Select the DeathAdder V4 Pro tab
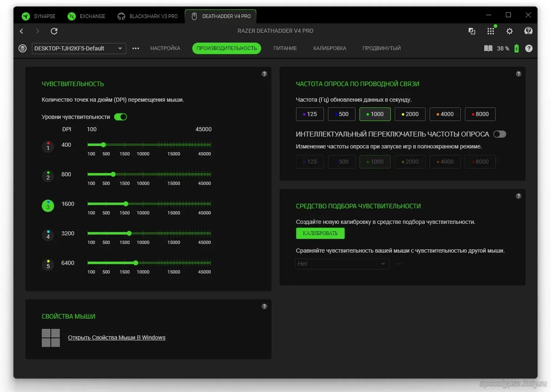Viewport: 551px width, 392px height. point(221,16)
